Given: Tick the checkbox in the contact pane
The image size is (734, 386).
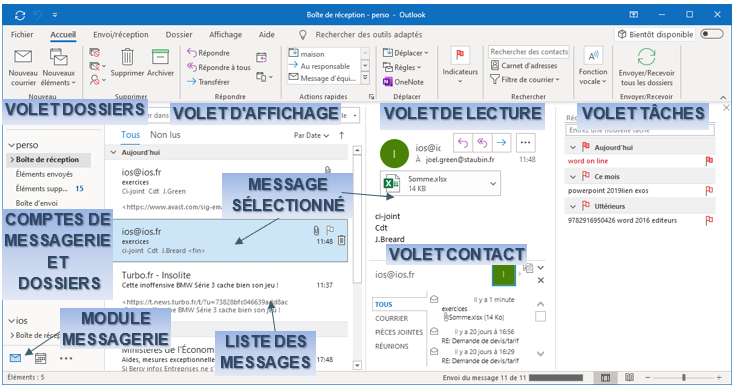Looking at the screenshot, I should [540, 317].
